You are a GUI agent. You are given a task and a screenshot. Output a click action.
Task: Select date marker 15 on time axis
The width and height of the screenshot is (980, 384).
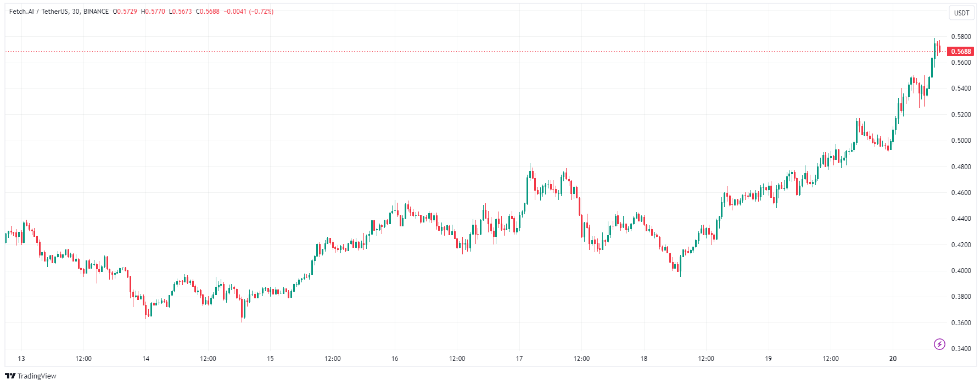click(x=270, y=359)
